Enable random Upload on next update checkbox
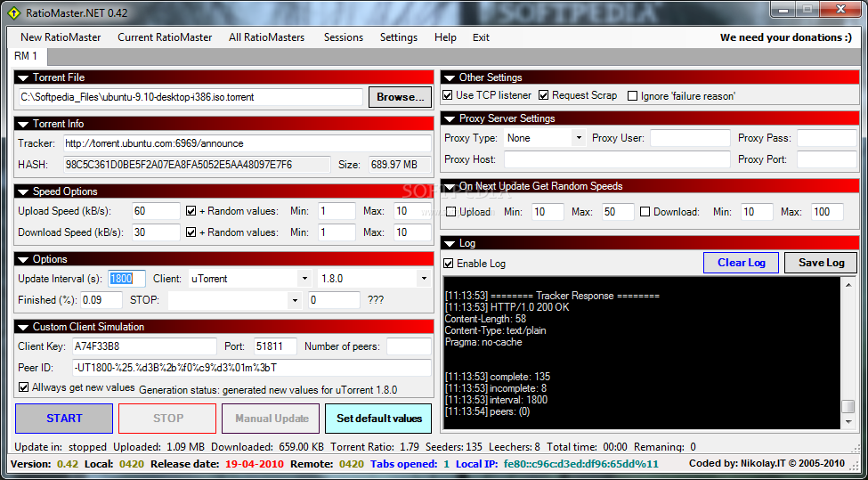The image size is (868, 480). pos(451,211)
